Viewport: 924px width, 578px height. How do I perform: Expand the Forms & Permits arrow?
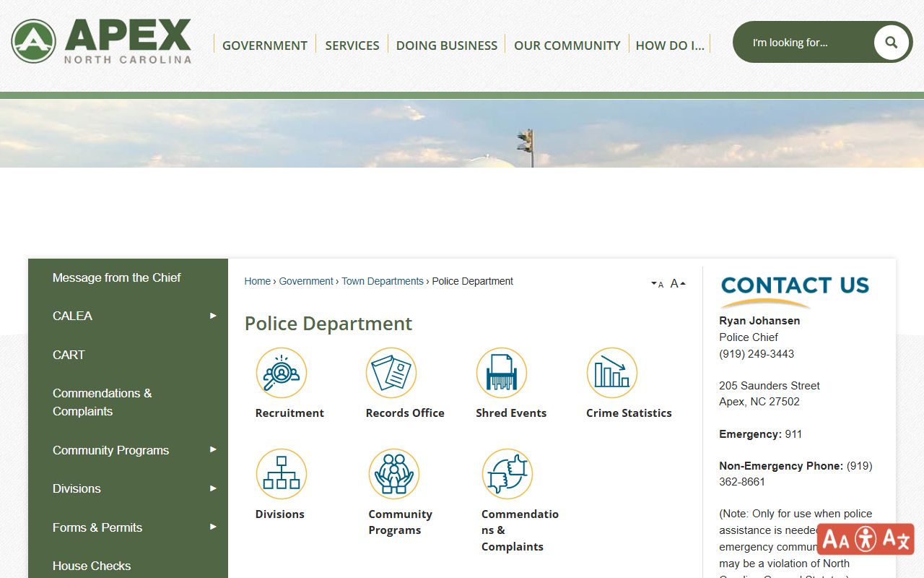coord(213,527)
